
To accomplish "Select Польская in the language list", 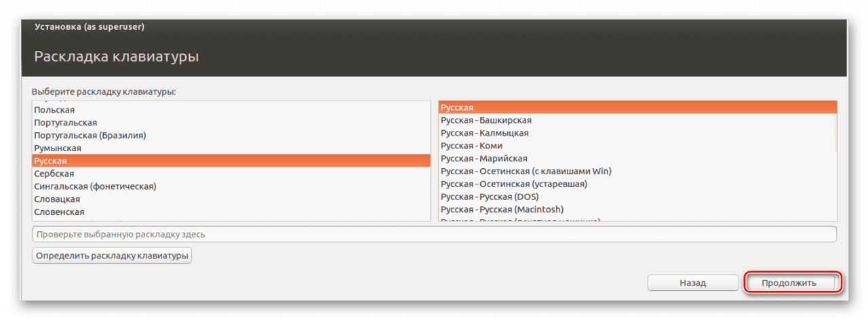I will [55, 110].
